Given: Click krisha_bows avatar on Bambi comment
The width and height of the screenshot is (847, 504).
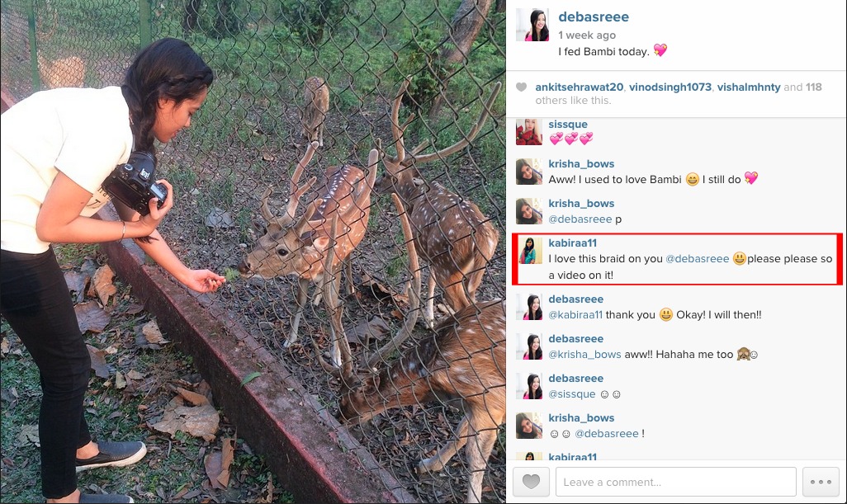Looking at the screenshot, I should pos(529,172).
